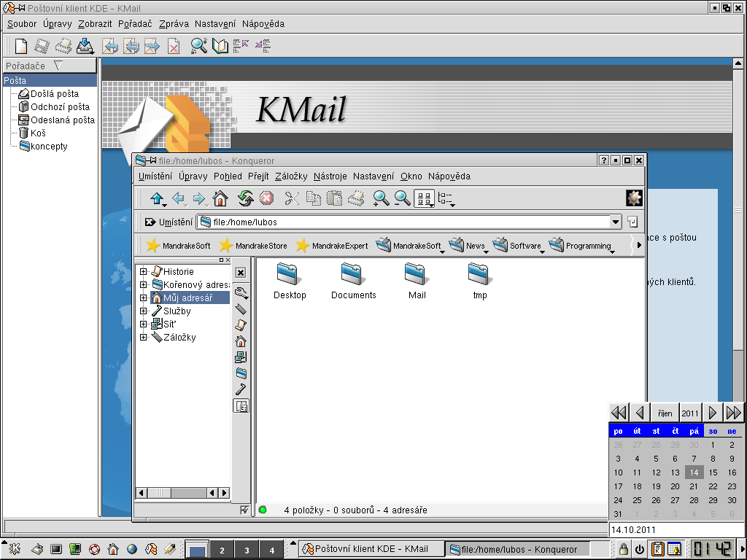Click the globe web browser panel icon

(132, 550)
